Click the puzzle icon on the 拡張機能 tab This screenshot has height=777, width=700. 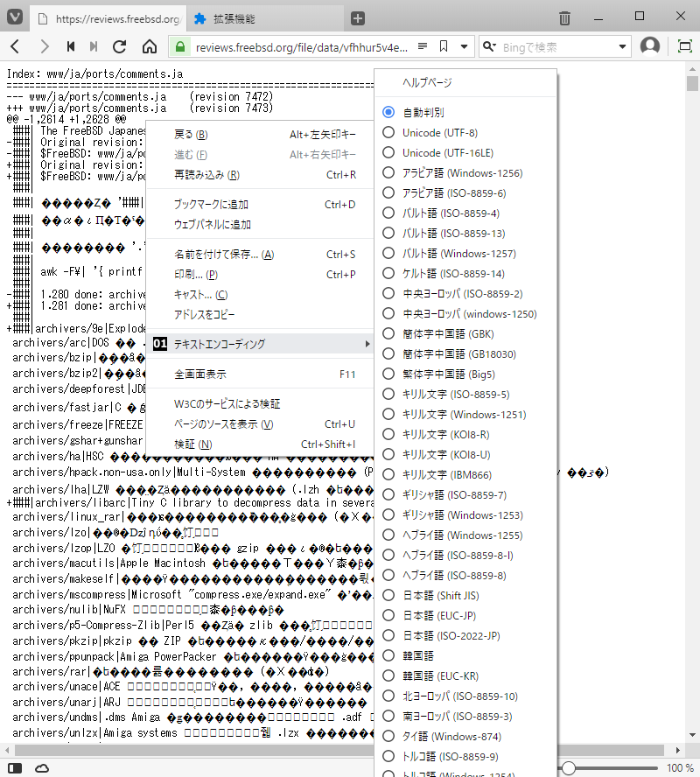pyautogui.click(x=199, y=19)
